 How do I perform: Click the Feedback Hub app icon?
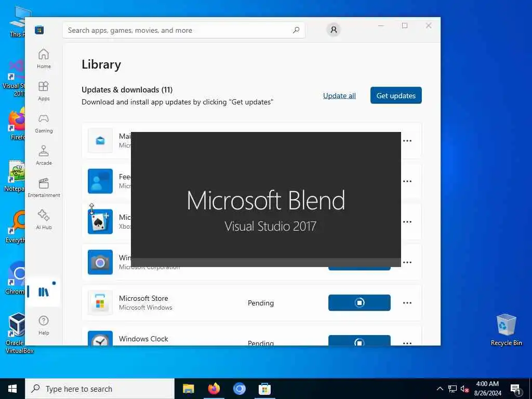(x=100, y=181)
